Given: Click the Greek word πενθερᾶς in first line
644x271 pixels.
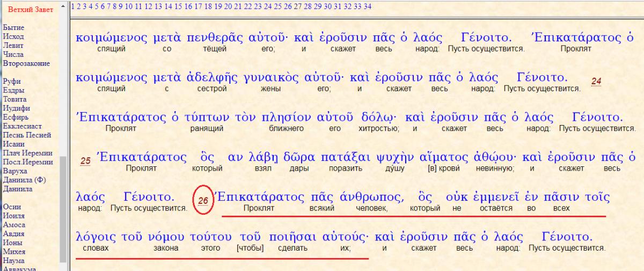Looking at the screenshot, I should (x=215, y=38).
